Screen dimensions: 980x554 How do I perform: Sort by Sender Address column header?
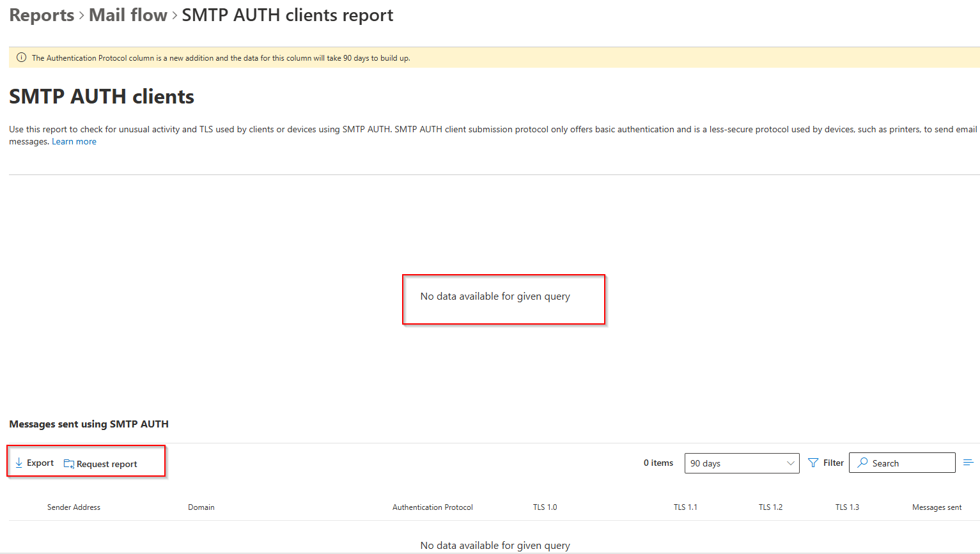coord(74,507)
